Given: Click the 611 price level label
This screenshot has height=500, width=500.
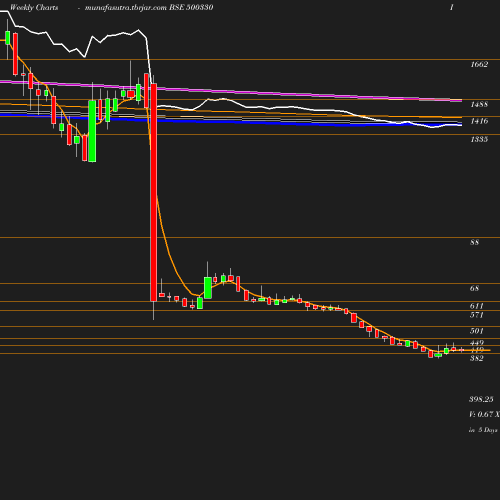Looking at the screenshot, I should [477, 306].
